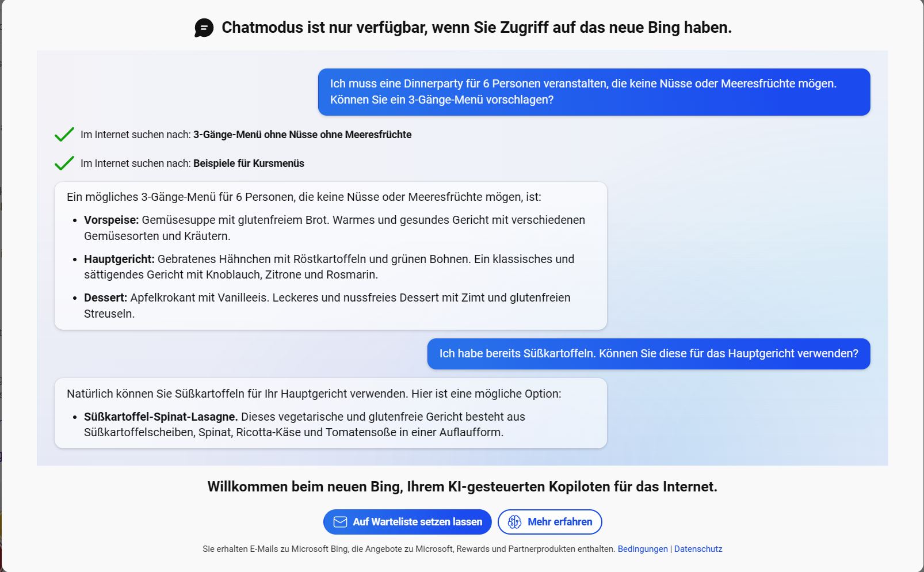Viewport: 924px width, 572px height.
Task: Click the green checkmark beside the Kursmenüs search
Action: coord(64,163)
